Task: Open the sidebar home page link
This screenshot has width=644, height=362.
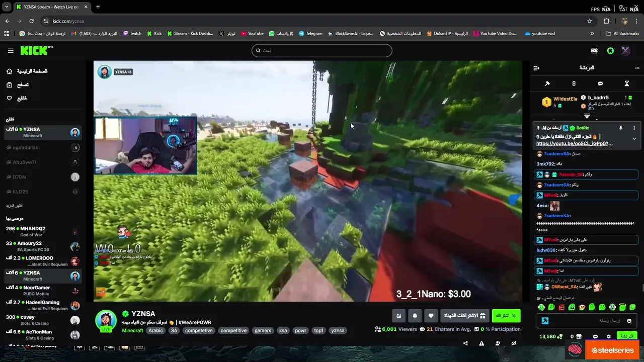Action: (28, 71)
